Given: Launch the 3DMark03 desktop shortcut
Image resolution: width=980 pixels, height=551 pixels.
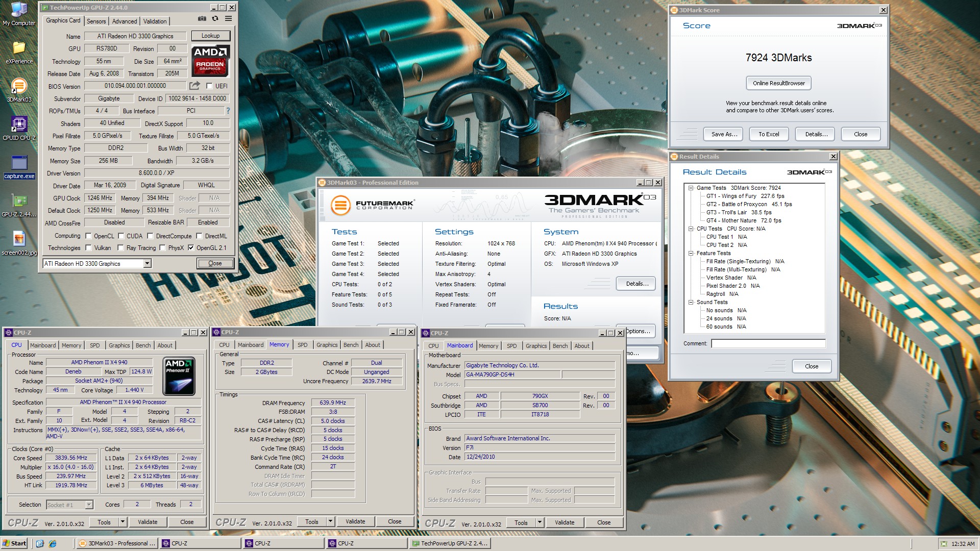Looking at the screenshot, I should (x=19, y=90).
